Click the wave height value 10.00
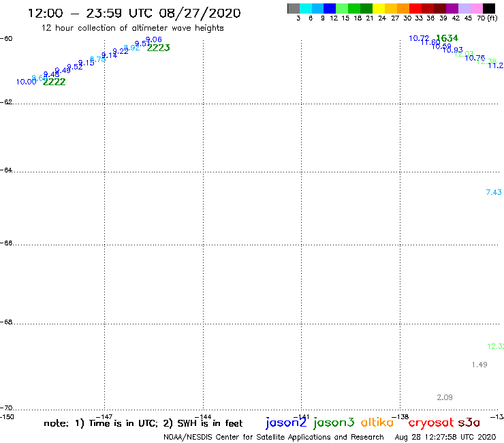Screen dimensions: 504x443 [27, 82]
